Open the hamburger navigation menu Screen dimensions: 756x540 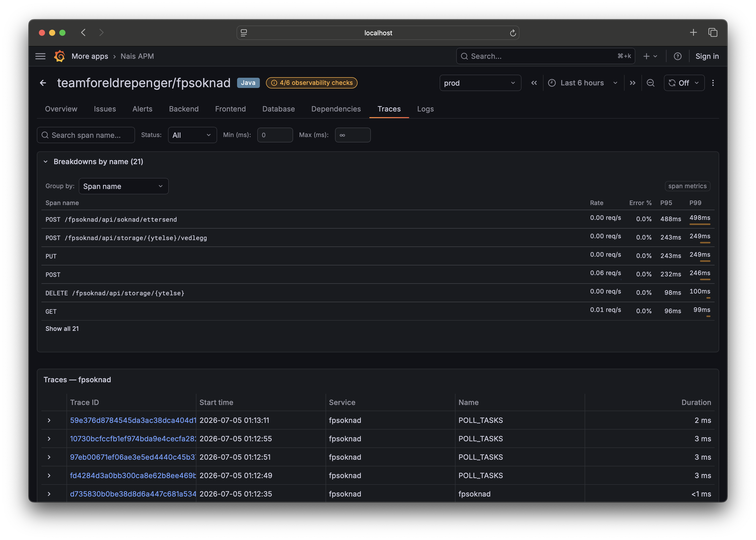(x=40, y=56)
